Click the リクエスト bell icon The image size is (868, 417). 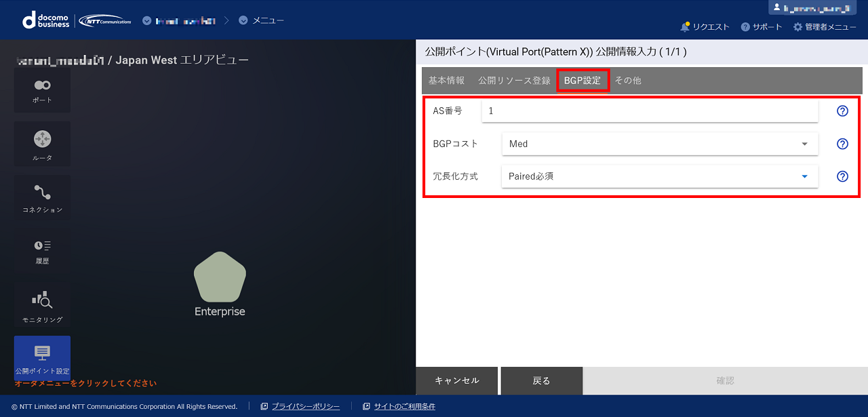coord(685,27)
